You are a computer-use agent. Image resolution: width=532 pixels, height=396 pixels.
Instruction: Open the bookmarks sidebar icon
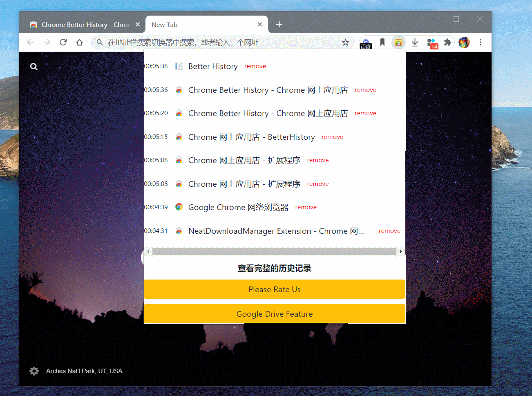pos(382,42)
